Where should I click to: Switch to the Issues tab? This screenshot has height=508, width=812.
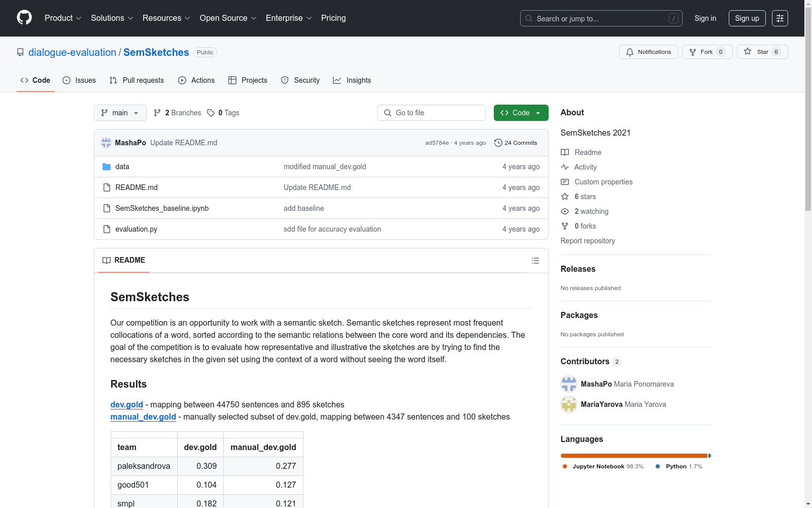click(x=79, y=80)
